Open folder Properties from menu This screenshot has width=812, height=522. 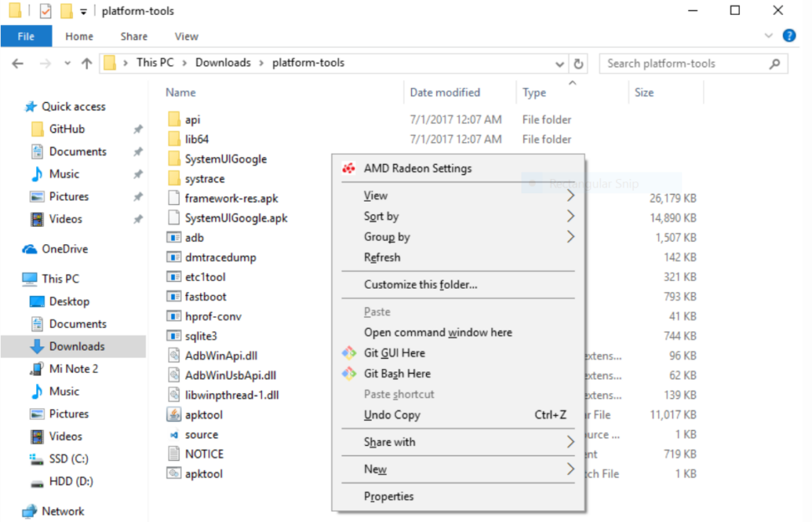pyautogui.click(x=458, y=496)
